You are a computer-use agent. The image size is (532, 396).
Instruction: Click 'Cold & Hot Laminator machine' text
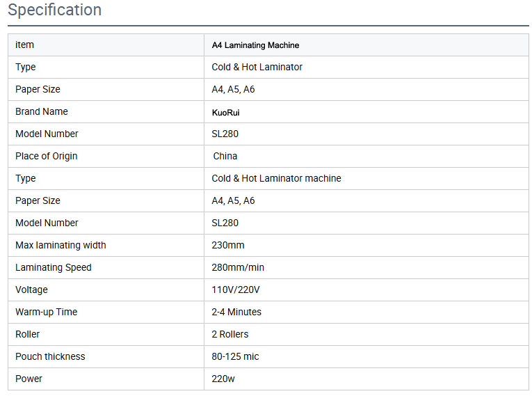pos(276,179)
